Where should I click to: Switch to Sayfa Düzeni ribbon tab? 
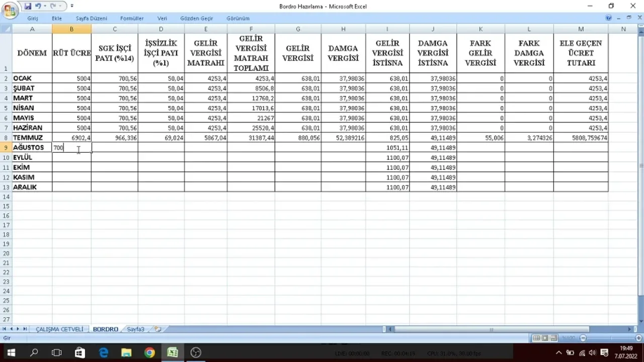92,18
